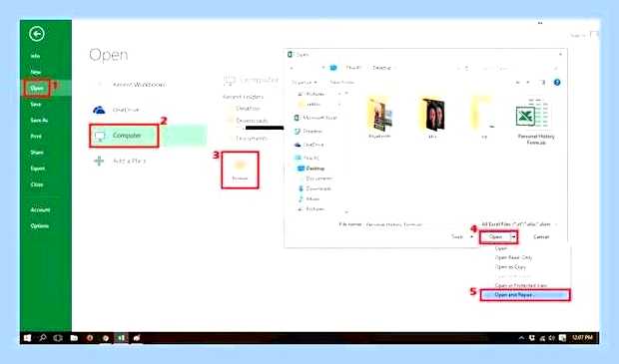Image resolution: width=619 pixels, height=364 pixels.
Task: Click the Open button in dialog
Action: click(495, 237)
